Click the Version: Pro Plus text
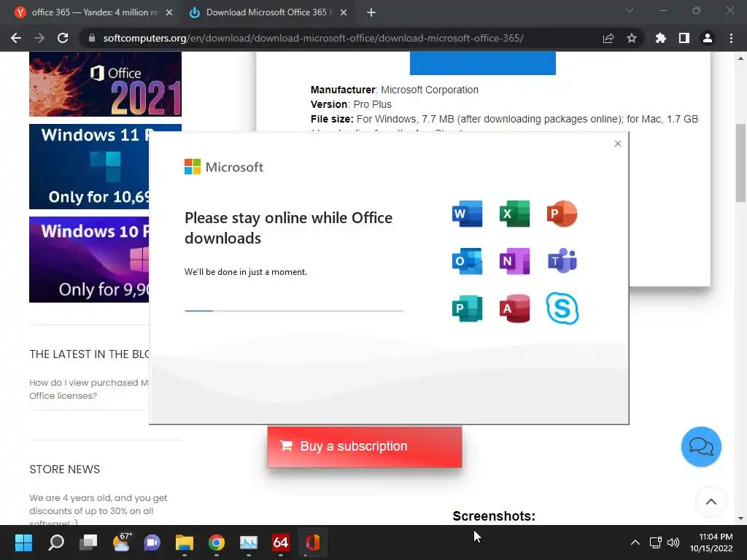This screenshot has width=747, height=560. click(x=351, y=104)
